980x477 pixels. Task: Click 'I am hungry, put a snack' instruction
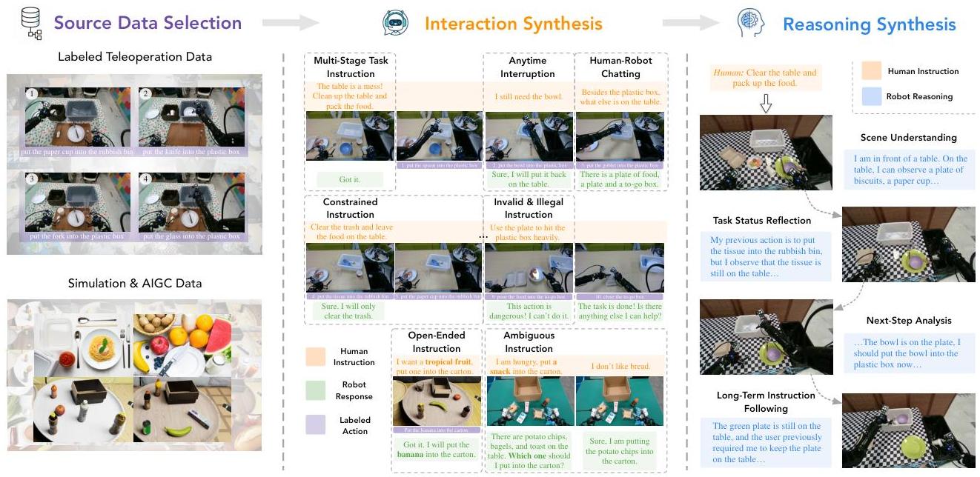pos(529,367)
